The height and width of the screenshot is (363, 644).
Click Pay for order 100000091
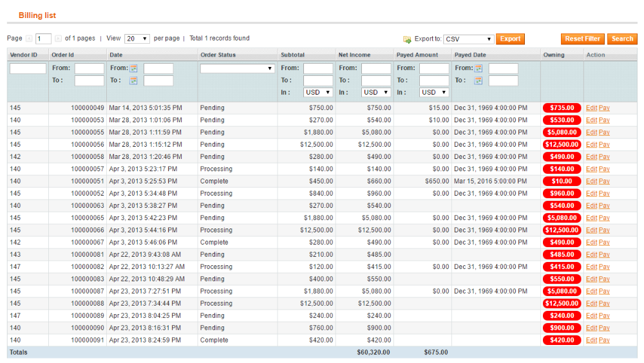604,340
